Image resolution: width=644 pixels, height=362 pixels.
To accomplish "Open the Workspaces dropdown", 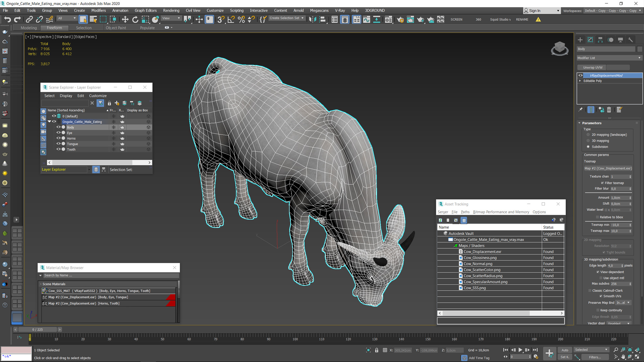I will [x=612, y=11].
